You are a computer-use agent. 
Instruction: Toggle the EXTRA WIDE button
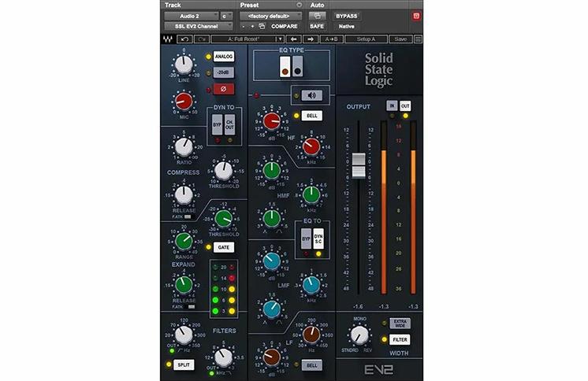[400, 324]
